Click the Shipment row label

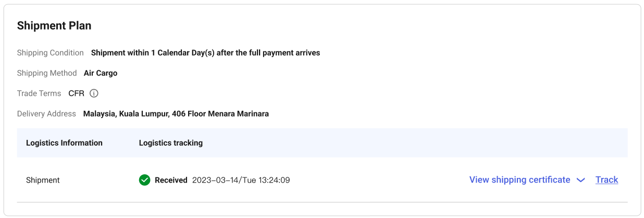pos(43,180)
